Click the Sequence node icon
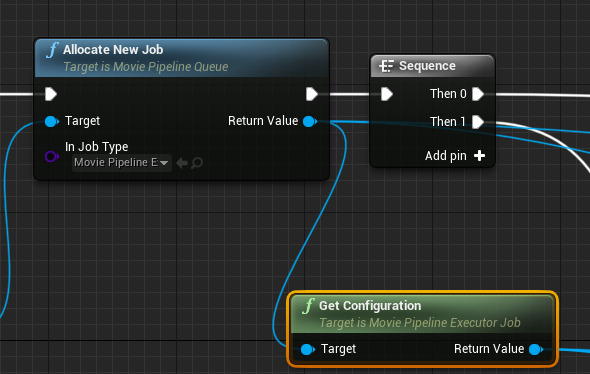The height and width of the screenshot is (374, 590). click(x=386, y=66)
